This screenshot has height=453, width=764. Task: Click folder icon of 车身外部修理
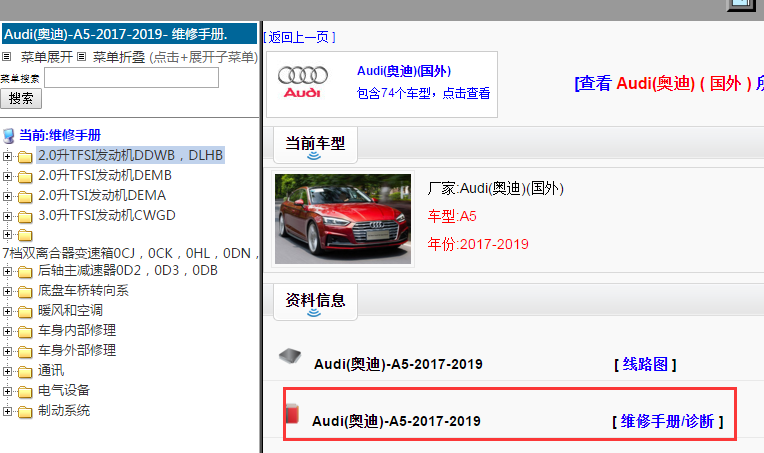[25, 352]
